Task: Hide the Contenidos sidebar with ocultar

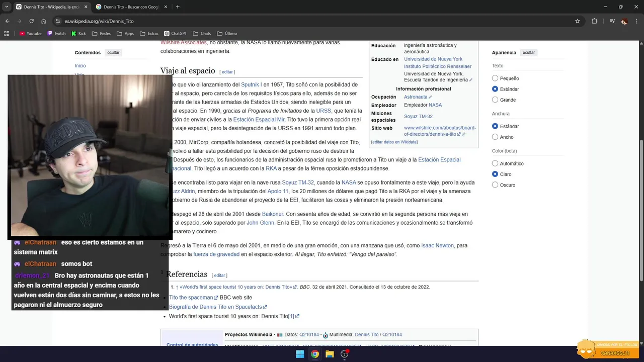Action: (x=113, y=53)
